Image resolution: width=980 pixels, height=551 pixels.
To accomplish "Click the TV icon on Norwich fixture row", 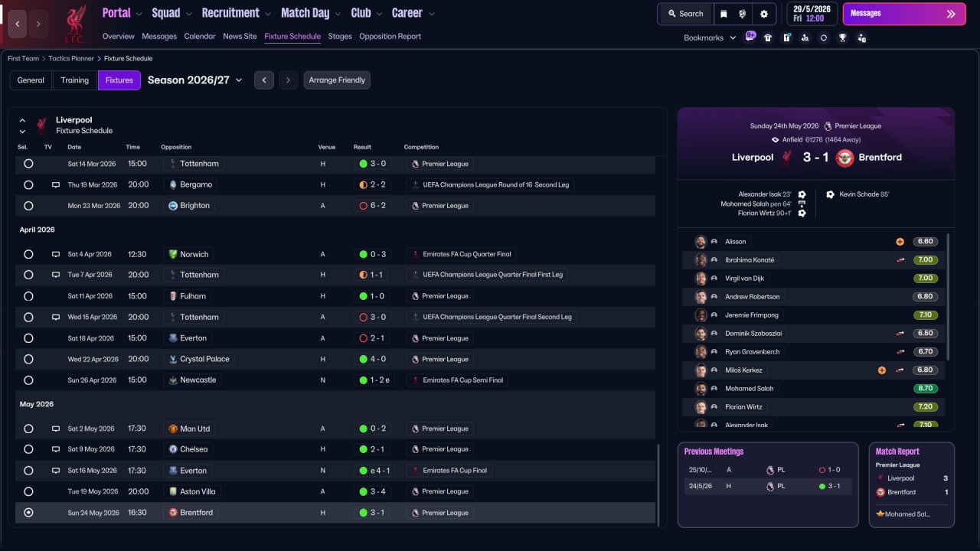I will [x=55, y=255].
